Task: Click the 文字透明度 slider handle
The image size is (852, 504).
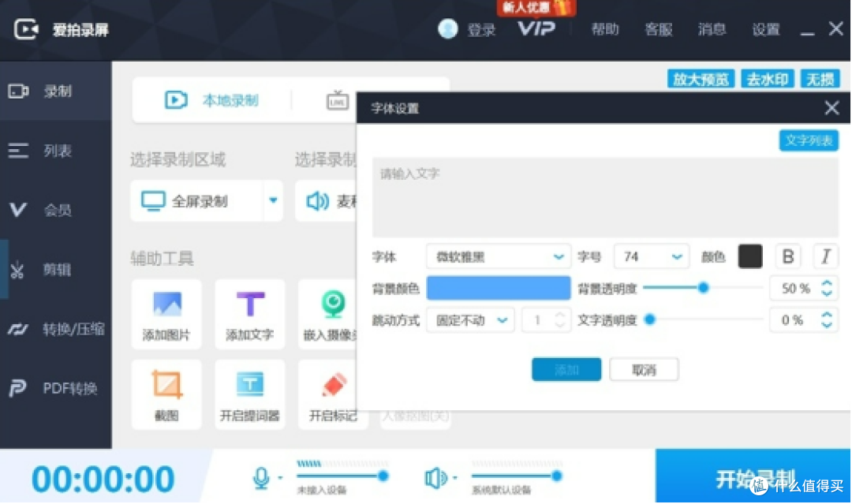Action: 650,320
